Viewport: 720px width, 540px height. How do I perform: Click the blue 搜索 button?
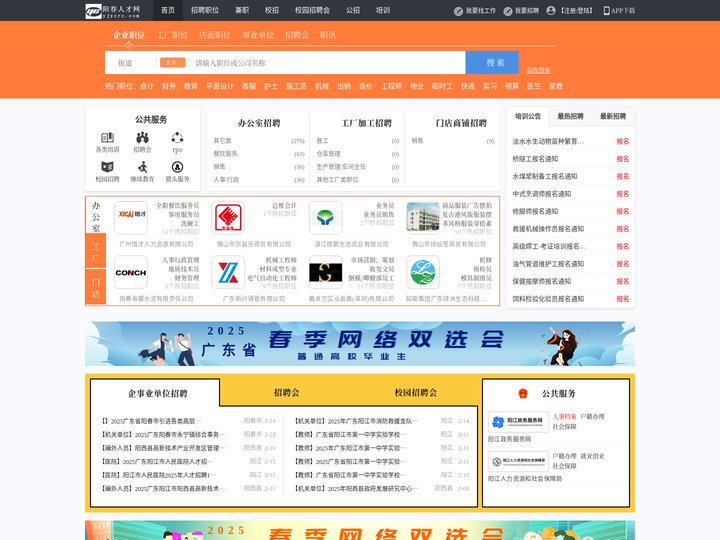point(492,62)
